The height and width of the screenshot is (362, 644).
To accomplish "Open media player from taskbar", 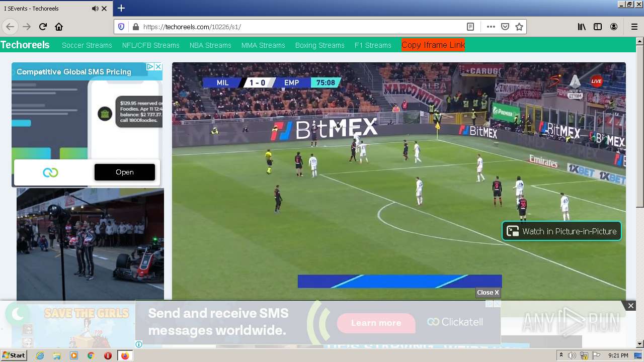I will coord(74,355).
